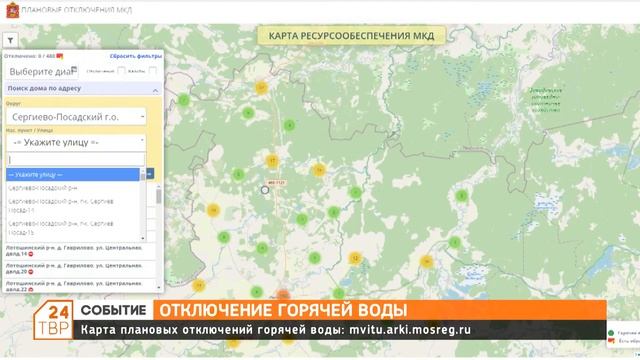Select the Сергиев Посад-11 option
640x360 pixels.
click(x=73, y=206)
